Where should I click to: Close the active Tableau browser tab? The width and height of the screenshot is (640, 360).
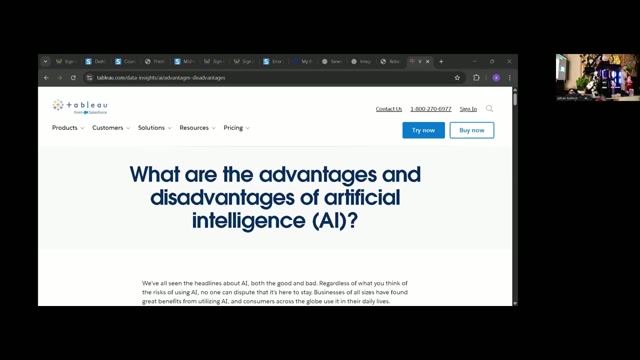click(x=427, y=62)
